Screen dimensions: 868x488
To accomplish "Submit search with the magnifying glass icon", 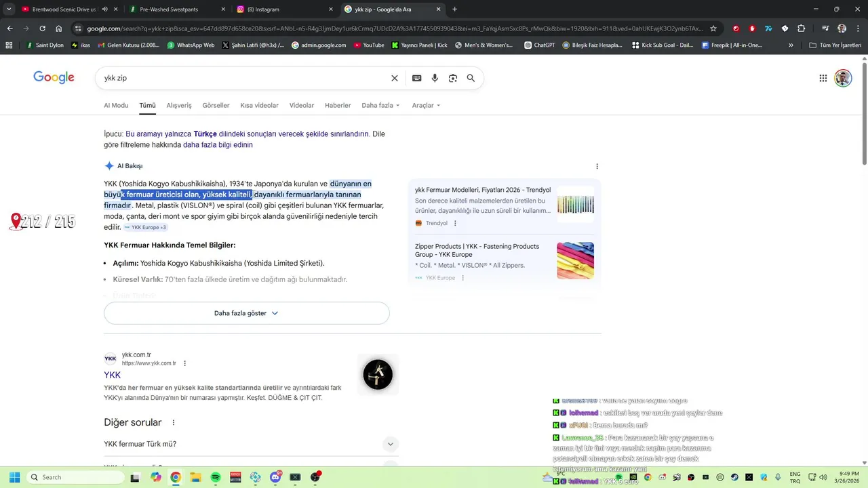I will 471,78.
